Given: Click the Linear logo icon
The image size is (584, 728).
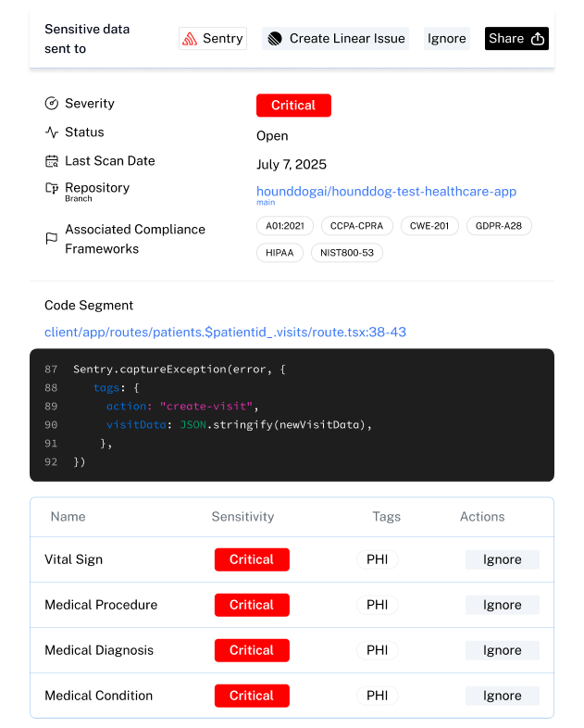Looking at the screenshot, I should (x=275, y=39).
